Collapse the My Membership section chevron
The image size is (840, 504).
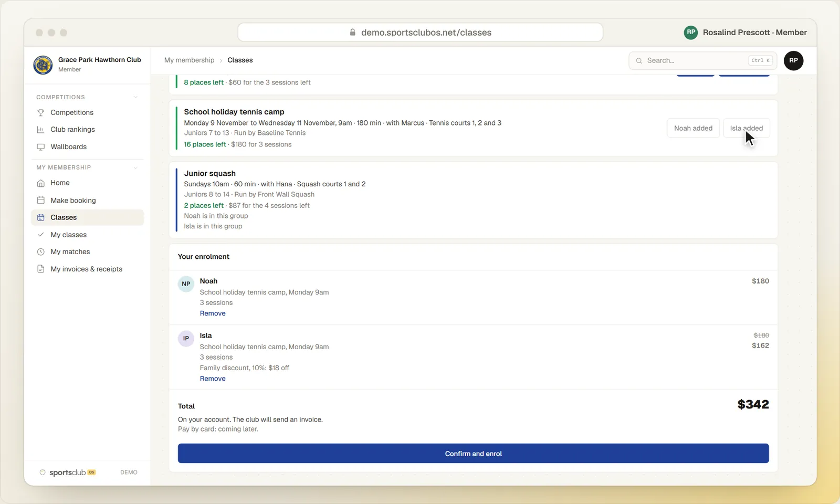pos(135,167)
